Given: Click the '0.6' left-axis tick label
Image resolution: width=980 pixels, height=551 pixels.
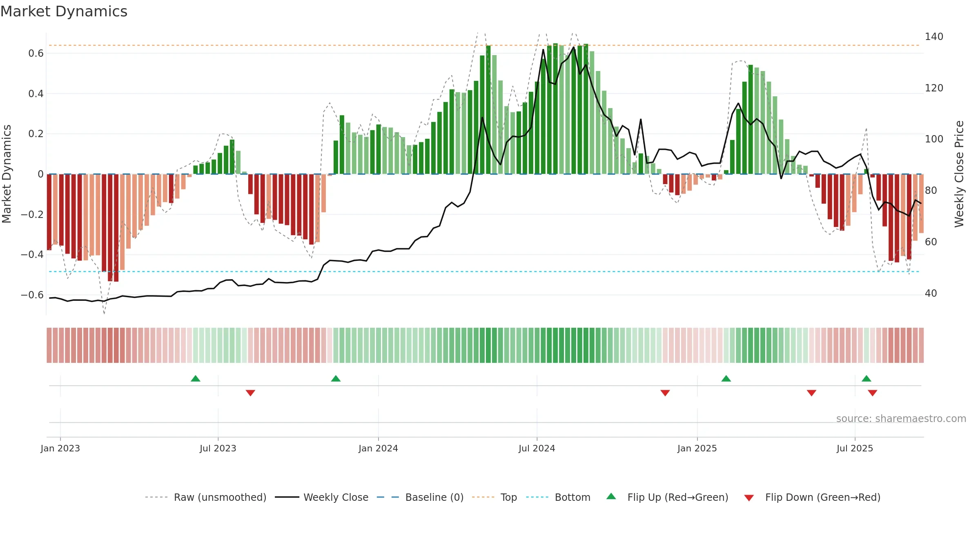Looking at the screenshot, I should tap(36, 53).
